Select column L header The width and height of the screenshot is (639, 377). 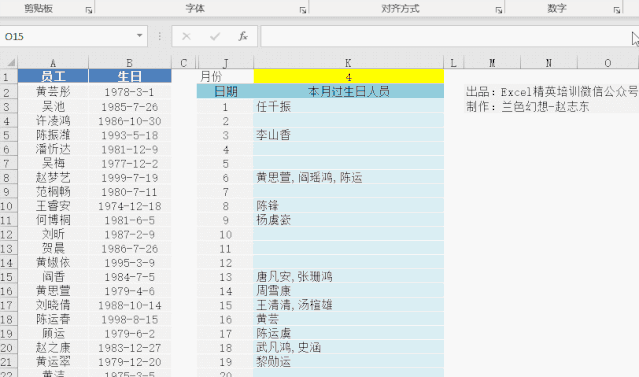(x=454, y=63)
